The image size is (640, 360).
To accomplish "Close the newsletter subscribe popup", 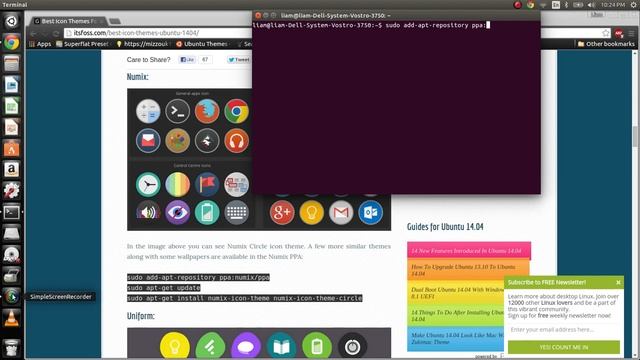I will tap(618, 282).
